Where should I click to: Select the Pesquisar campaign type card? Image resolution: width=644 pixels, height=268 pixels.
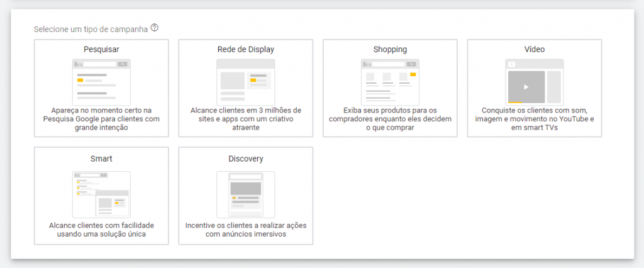tap(101, 88)
